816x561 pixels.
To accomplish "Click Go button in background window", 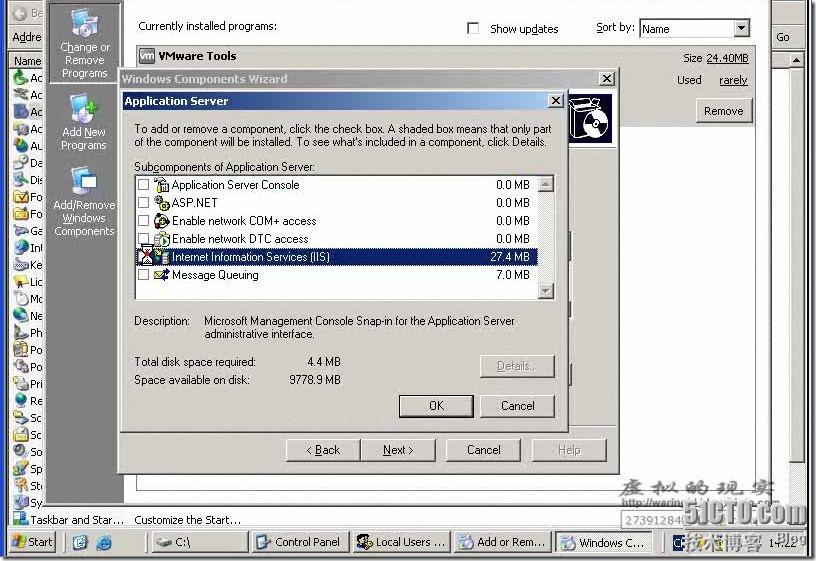I will point(783,37).
